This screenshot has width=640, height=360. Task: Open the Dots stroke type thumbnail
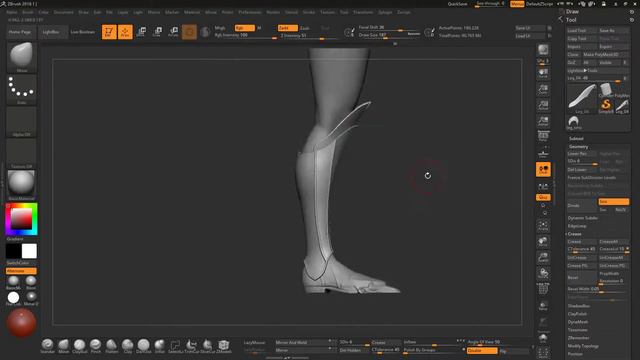[x=21, y=89]
